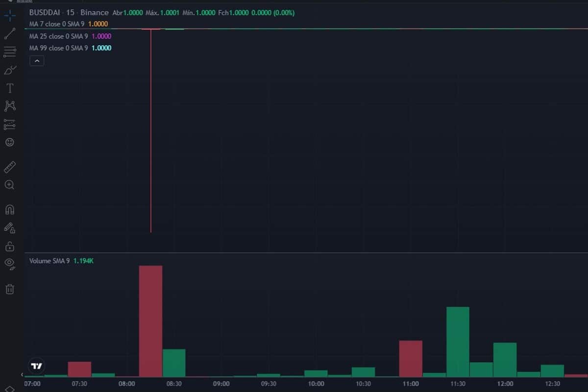588x392 pixels.
Task: Click the 09:30 time axis label
Action: (269, 384)
